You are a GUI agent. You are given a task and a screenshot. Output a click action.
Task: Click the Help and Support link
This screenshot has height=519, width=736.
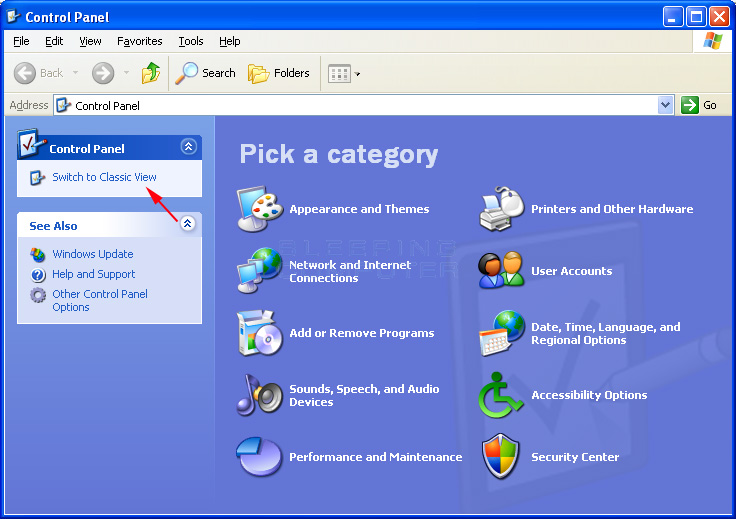point(93,274)
